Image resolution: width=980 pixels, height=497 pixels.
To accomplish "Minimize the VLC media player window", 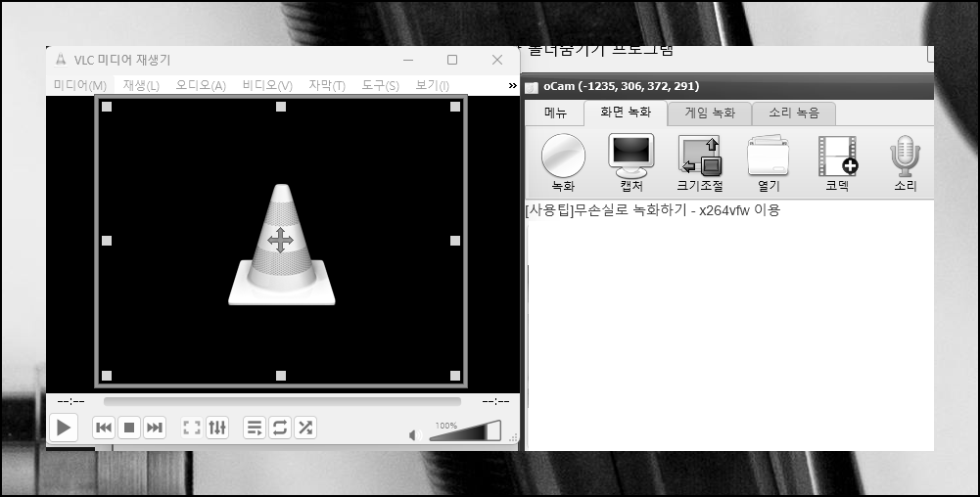I will click(408, 60).
